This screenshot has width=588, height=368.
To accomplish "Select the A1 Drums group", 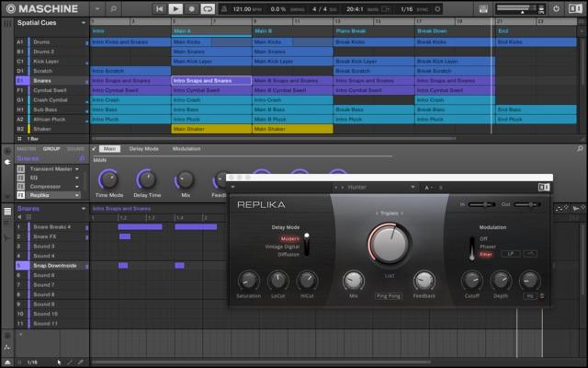I will [51, 42].
